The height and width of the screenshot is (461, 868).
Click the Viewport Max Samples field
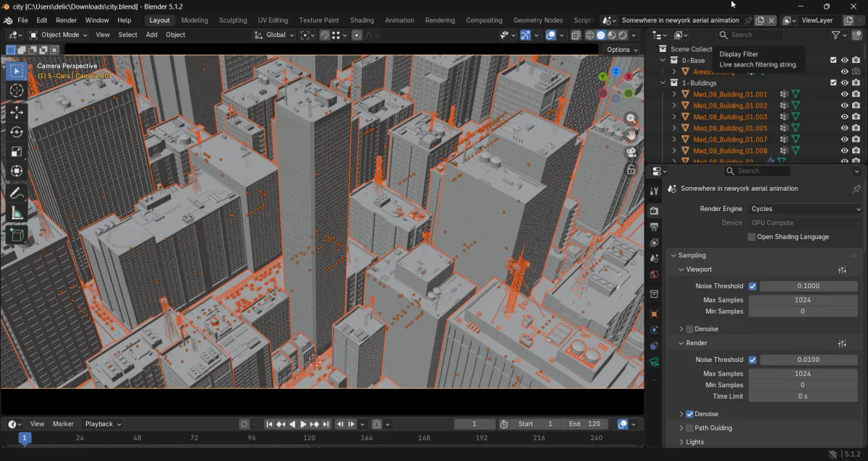[803, 300]
